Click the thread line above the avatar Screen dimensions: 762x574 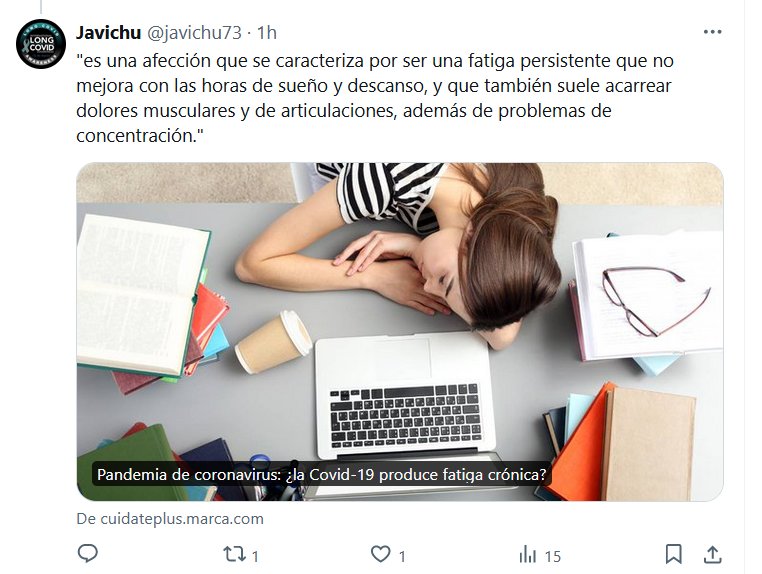point(41,6)
